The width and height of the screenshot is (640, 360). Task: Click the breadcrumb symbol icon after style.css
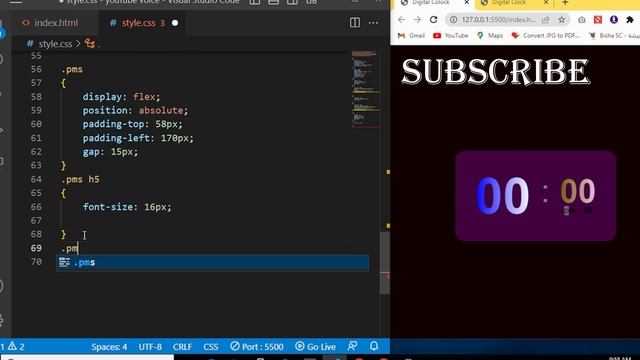click(90, 43)
